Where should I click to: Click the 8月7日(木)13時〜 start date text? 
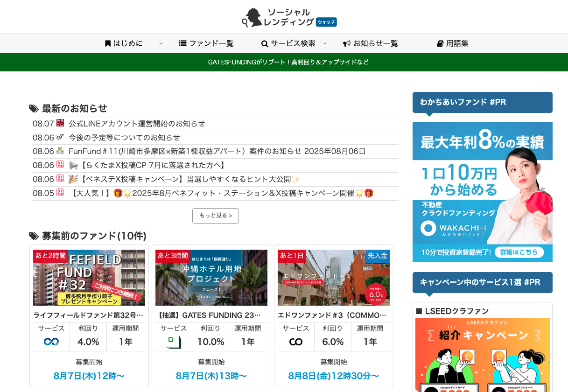pyautogui.click(x=211, y=376)
